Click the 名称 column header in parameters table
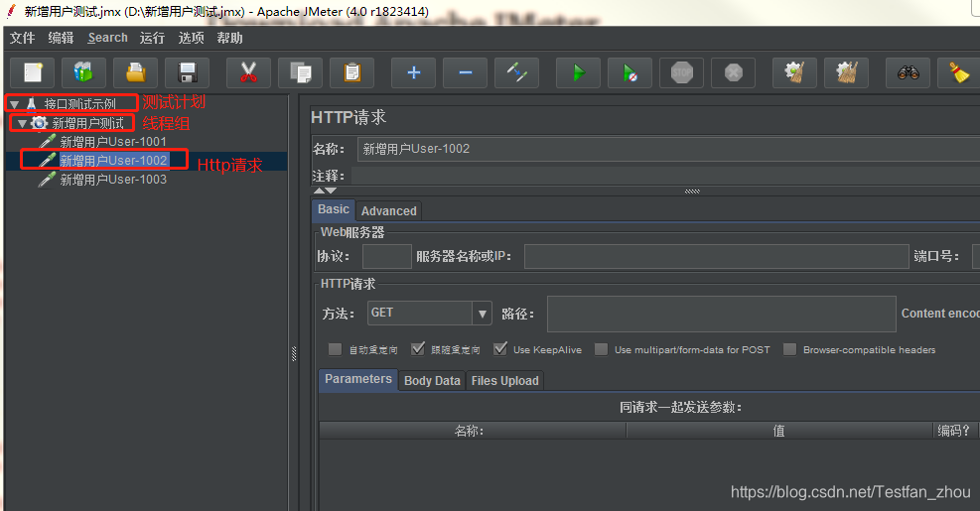 (x=473, y=431)
